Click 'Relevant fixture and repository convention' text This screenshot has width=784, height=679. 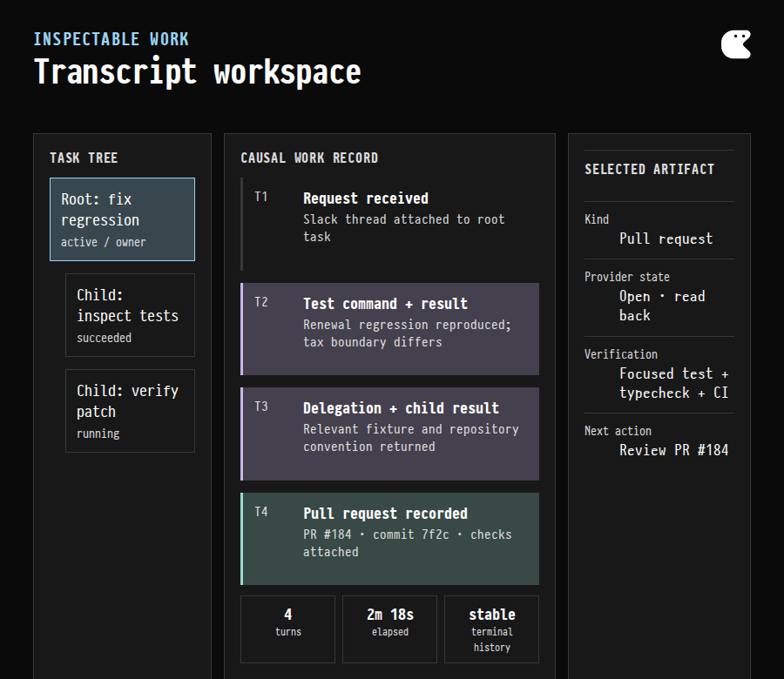[x=411, y=438]
